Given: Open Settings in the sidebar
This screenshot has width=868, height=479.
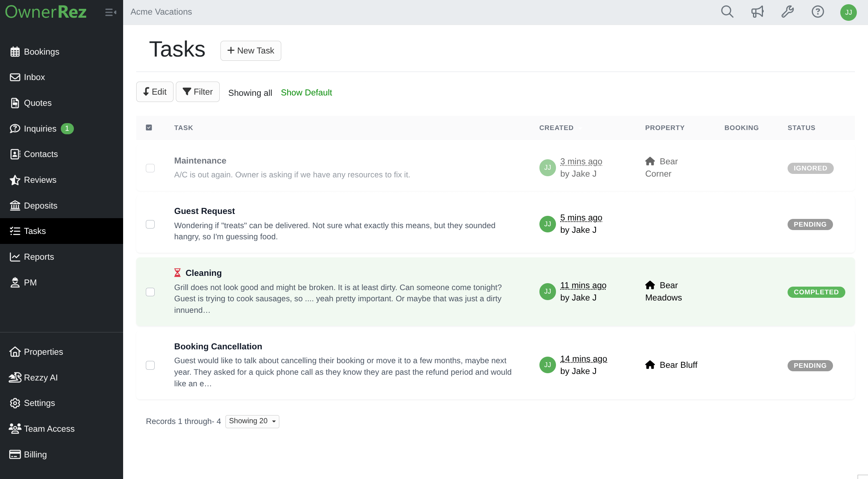Looking at the screenshot, I should point(62,403).
